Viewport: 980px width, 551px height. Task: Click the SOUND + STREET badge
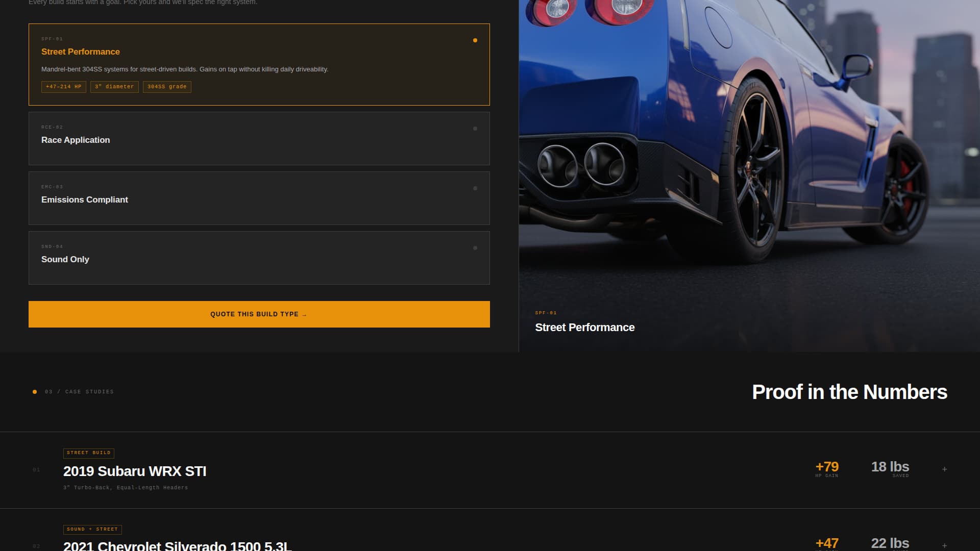(x=92, y=530)
